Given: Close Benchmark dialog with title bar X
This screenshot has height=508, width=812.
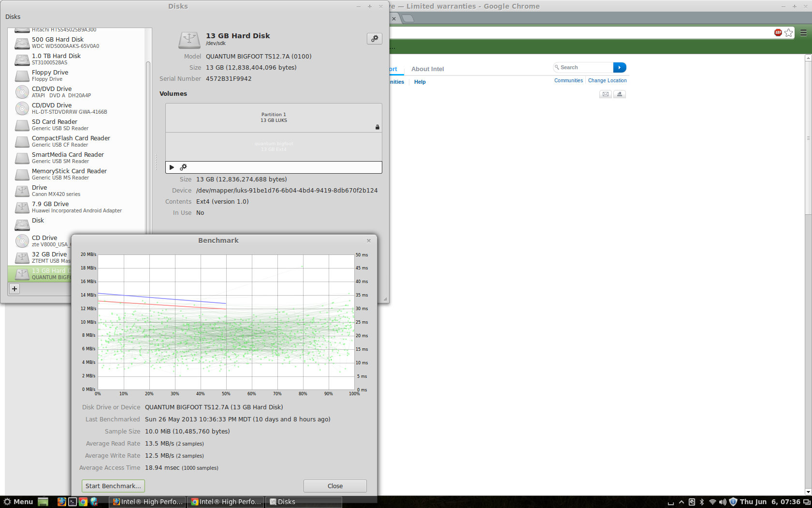Looking at the screenshot, I should pyautogui.click(x=369, y=240).
